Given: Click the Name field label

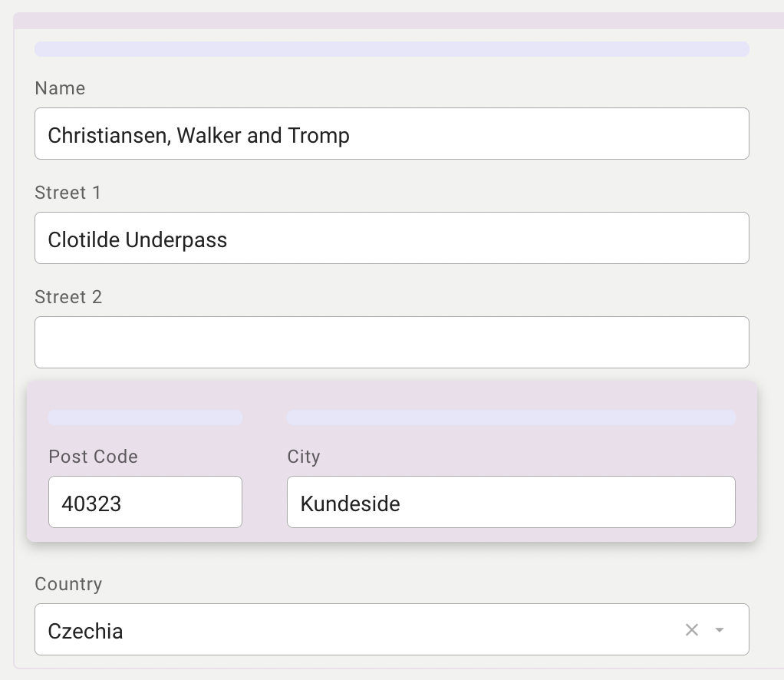Looking at the screenshot, I should [60, 88].
